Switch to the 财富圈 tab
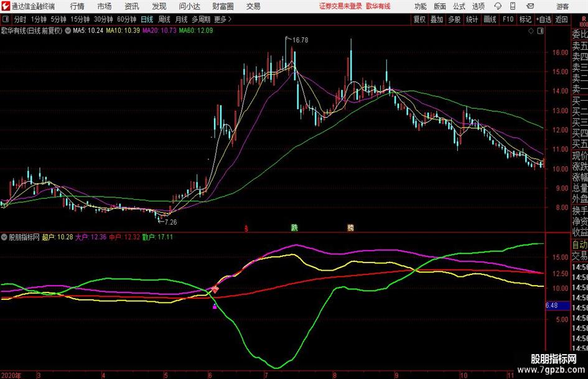Viewport: 588px width, 379px height. pos(223,6)
